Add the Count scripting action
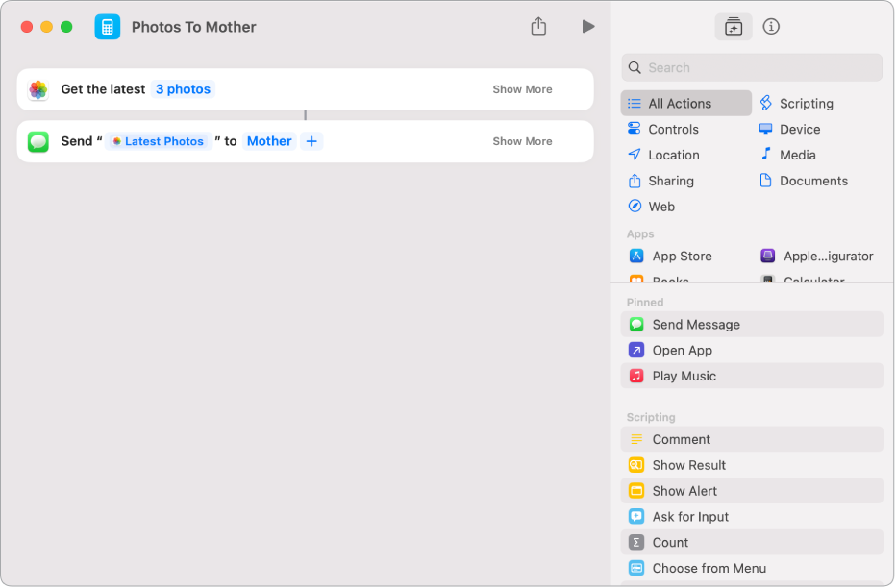Screen dimensions: 896x588 point(752,542)
